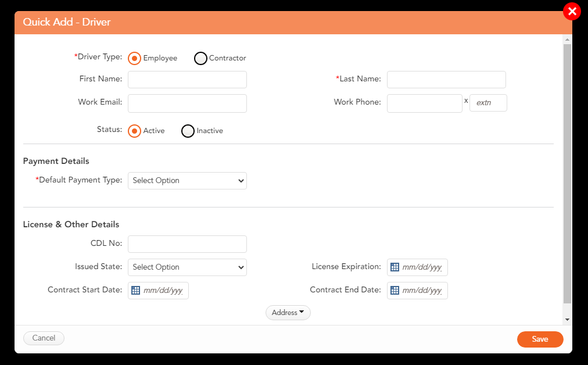This screenshot has width=588, height=365.
Task: Click the First Name input field
Action: tap(187, 80)
